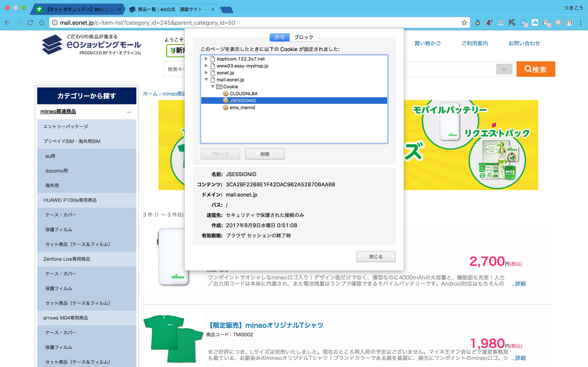Click the cloud extension icon
The width and height of the screenshot is (588, 367).
point(535,22)
